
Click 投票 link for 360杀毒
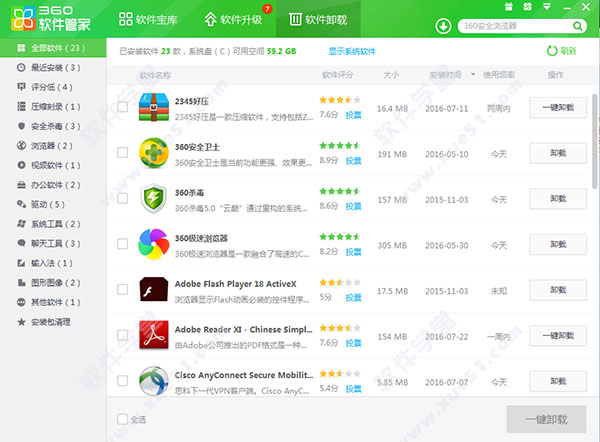[353, 206]
